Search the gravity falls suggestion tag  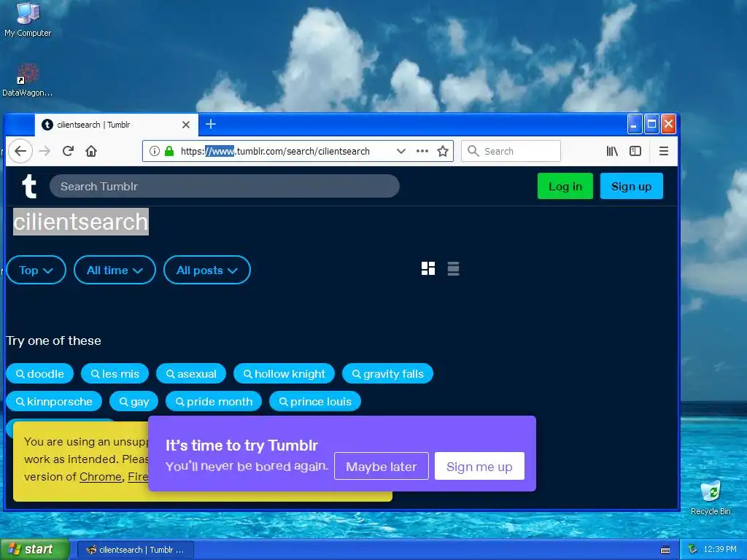point(387,374)
